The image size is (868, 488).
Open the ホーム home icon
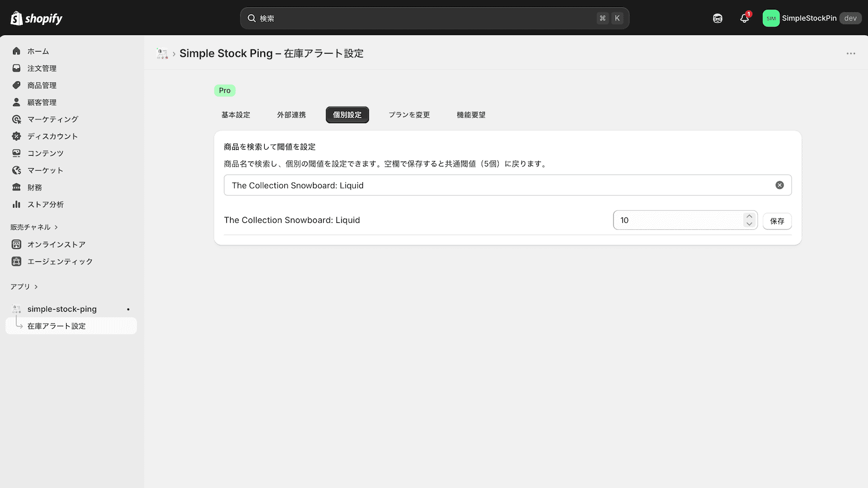pyautogui.click(x=16, y=51)
